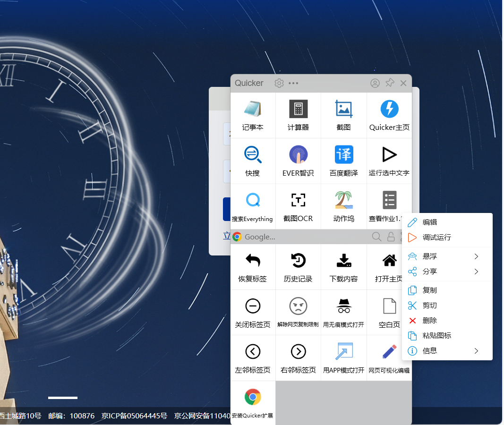Run the 搜索Everything action
The image size is (504, 425).
[253, 206]
